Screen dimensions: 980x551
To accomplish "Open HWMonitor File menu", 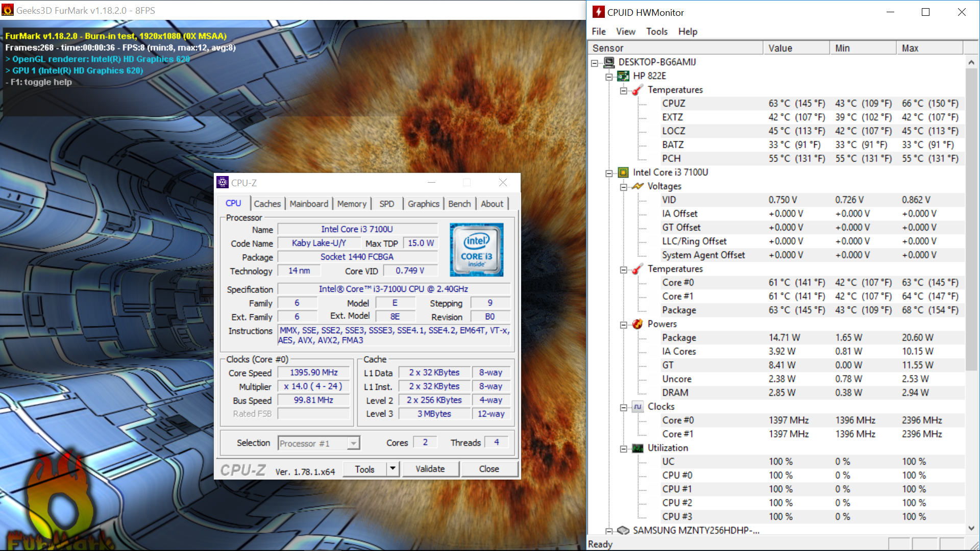I will 599,32.
